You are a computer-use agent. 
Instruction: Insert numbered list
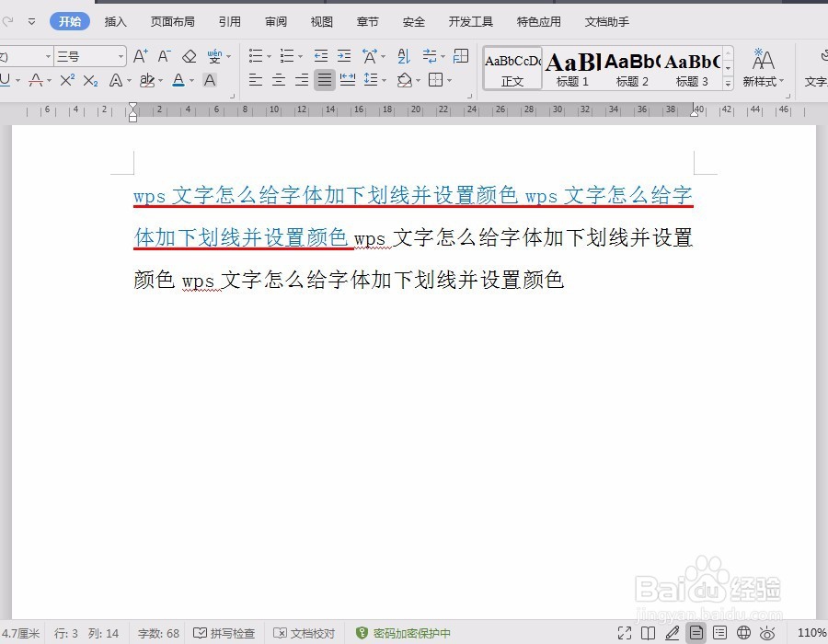[287, 55]
